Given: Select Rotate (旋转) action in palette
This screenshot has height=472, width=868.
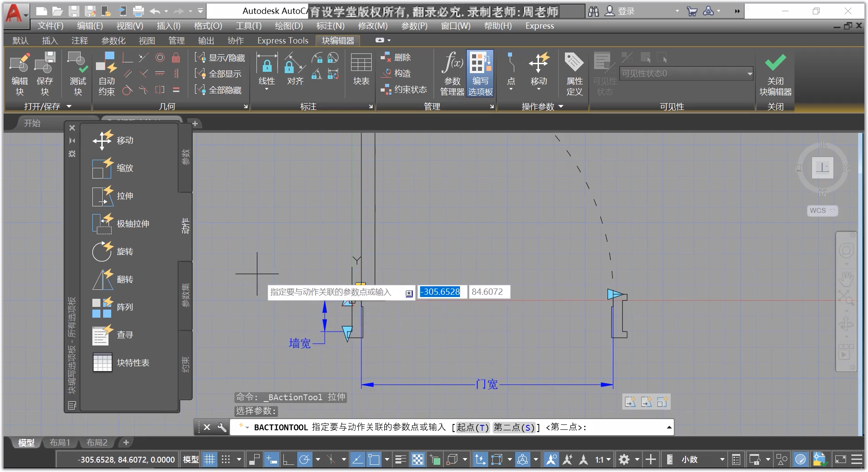Looking at the screenshot, I should pyautogui.click(x=113, y=252).
